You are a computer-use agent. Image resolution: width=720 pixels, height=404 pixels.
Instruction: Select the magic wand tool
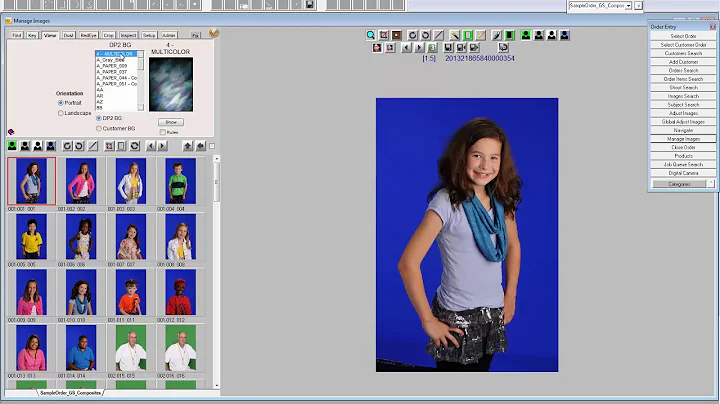point(455,35)
